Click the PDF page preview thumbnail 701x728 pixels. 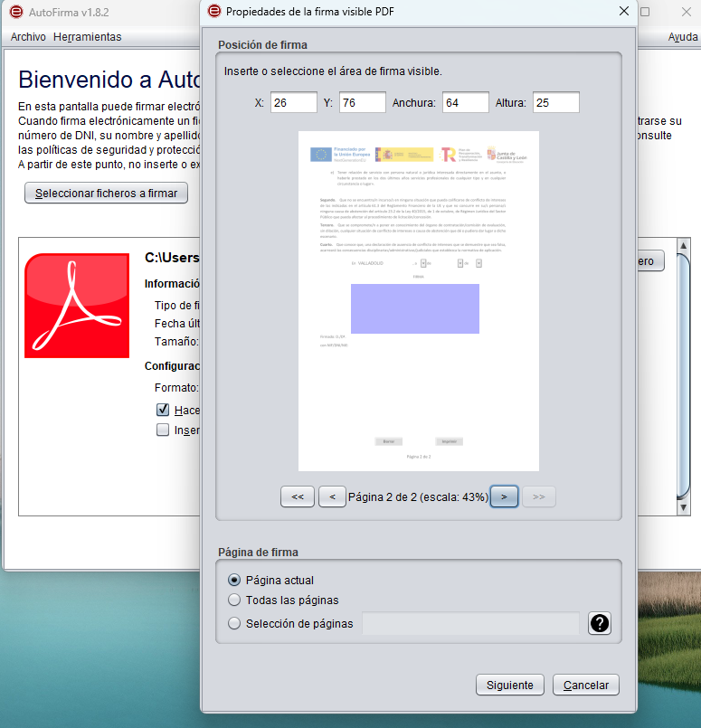click(x=419, y=301)
